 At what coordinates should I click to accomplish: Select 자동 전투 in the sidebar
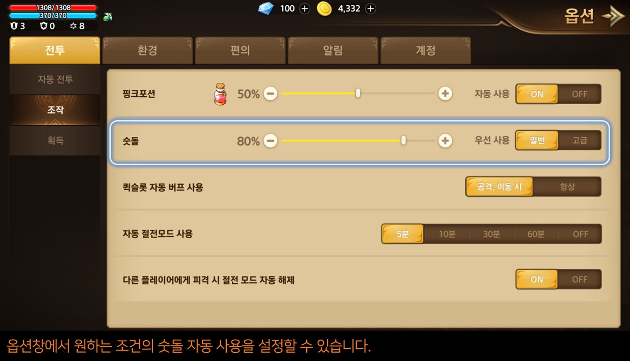click(55, 79)
